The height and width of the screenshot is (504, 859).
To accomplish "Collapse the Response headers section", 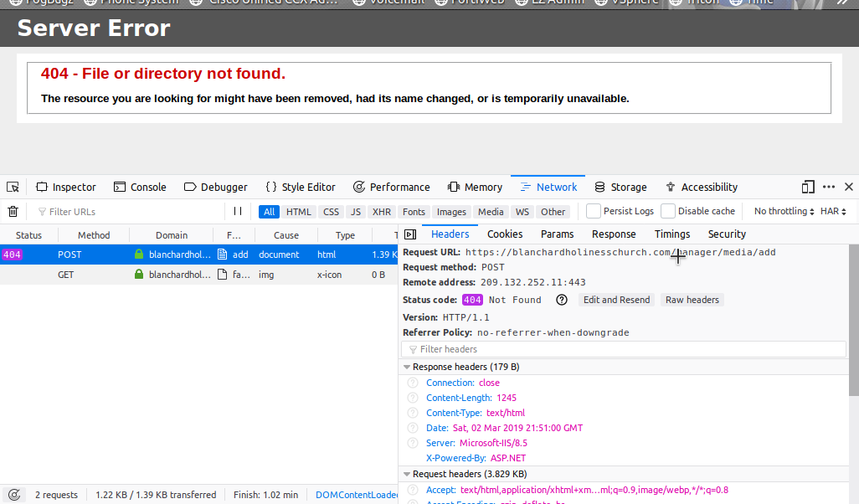I will point(407,367).
